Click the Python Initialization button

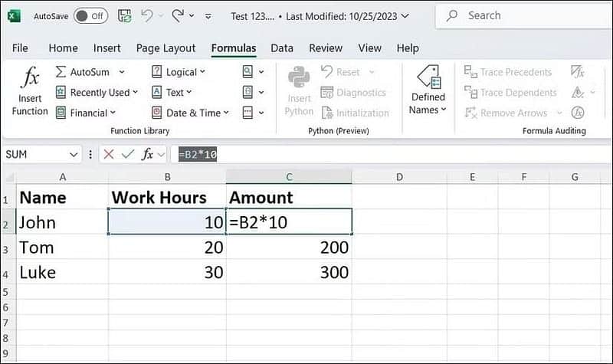coord(355,113)
